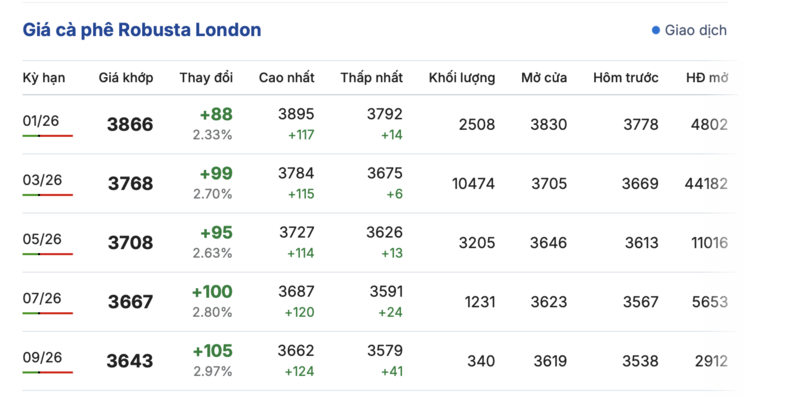Click the Mở cửa column header
Screen dimensions: 800x401
pos(544,78)
